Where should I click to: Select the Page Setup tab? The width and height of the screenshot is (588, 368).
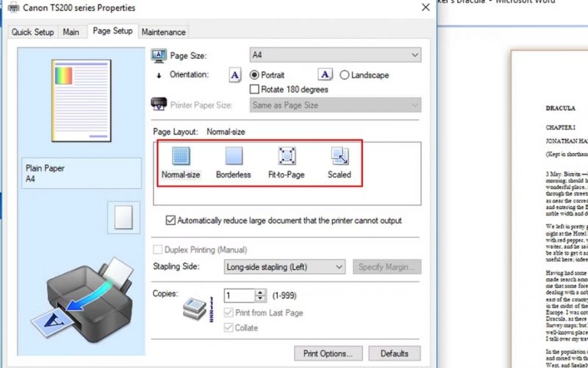tap(113, 31)
